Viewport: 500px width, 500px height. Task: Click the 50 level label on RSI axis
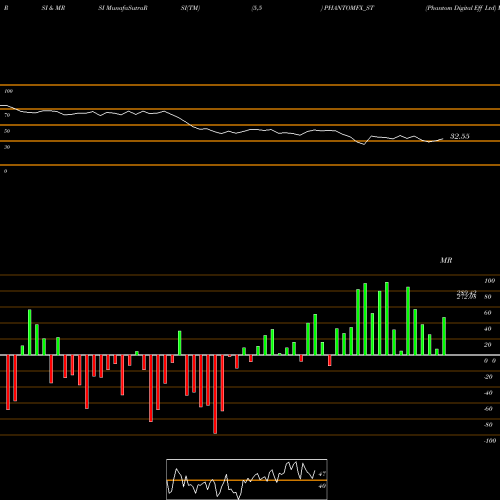pyautogui.click(x=7, y=131)
